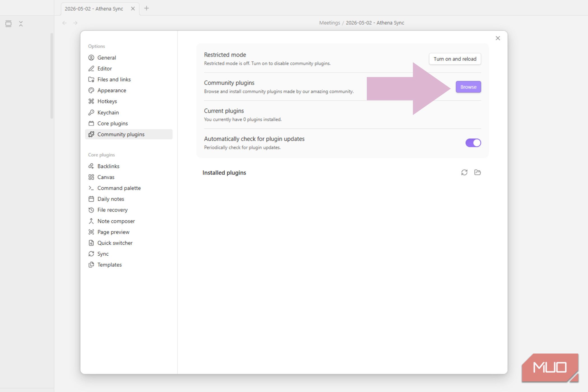Open Editor settings
This screenshot has width=588, height=392.
(x=129, y=69)
